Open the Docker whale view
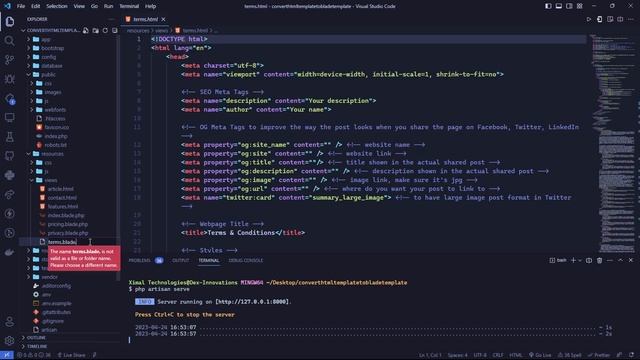The height and width of the screenshot is (360, 640). click(x=9, y=252)
